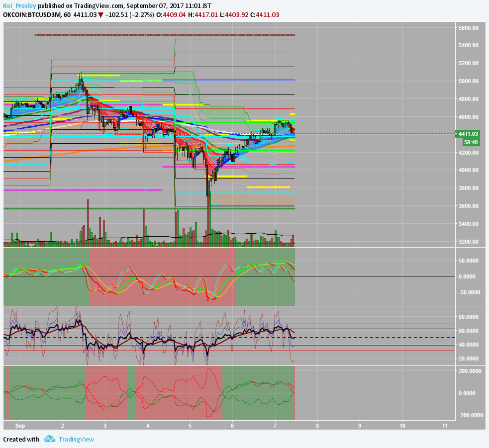Click the Created with caption text

click(x=21, y=439)
